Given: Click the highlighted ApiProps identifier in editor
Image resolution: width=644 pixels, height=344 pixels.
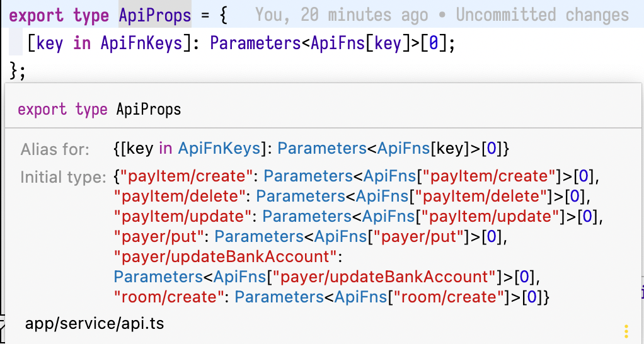Looking at the screenshot, I should click(154, 14).
